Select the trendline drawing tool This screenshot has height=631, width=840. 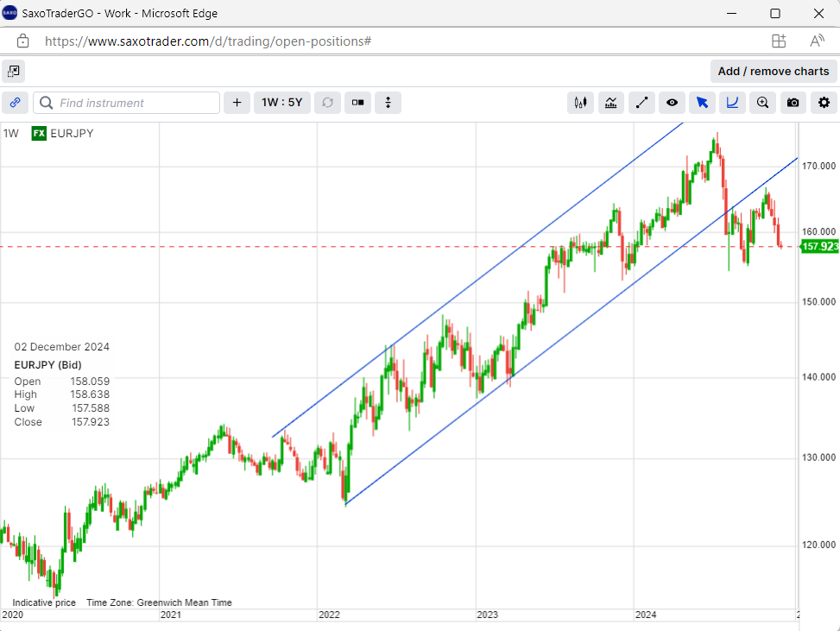(x=641, y=103)
